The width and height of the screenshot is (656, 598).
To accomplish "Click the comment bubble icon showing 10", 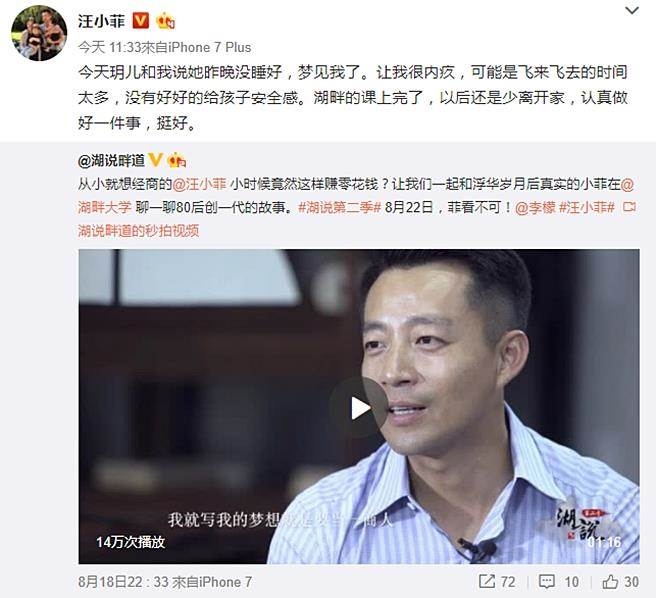I will tap(547, 581).
